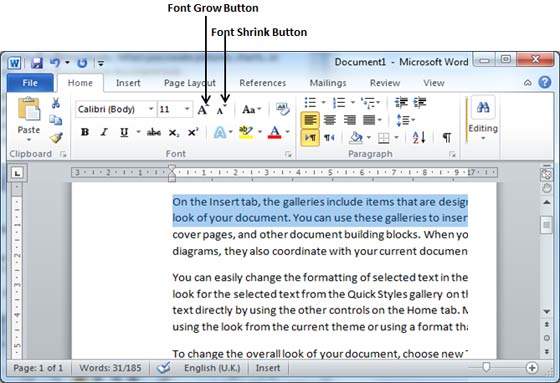560x383 pixels.
Task: Apply the Subscript formatting button
Action: (x=174, y=133)
